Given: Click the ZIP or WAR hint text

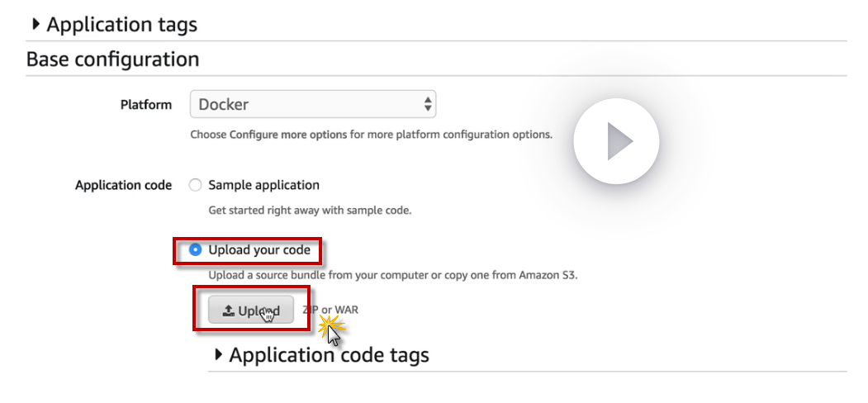Looking at the screenshot, I should pos(330,310).
